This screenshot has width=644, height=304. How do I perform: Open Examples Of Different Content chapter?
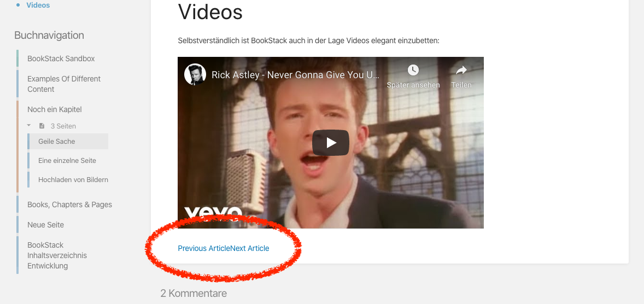click(x=63, y=84)
